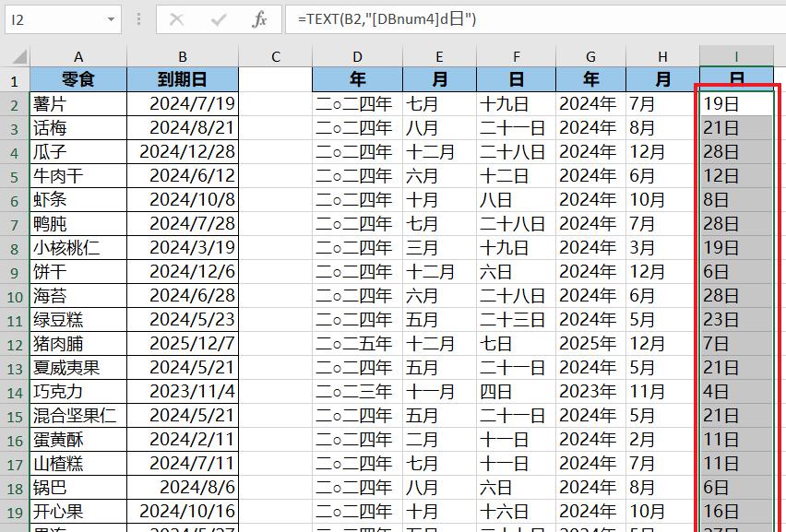Click date cell 2024/10/8
This screenshot has height=532, width=786.
point(183,200)
